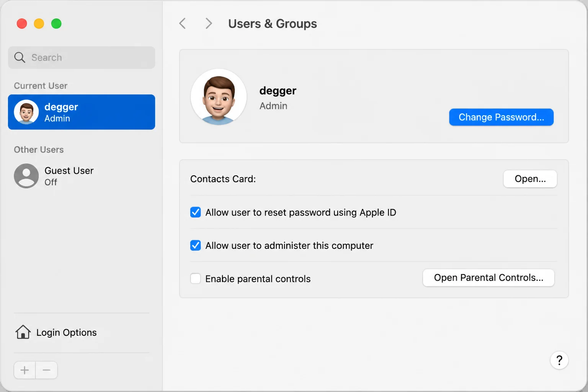Image resolution: width=588 pixels, height=392 pixels.
Task: Select Guest User in Other Users
Action: 82,176
